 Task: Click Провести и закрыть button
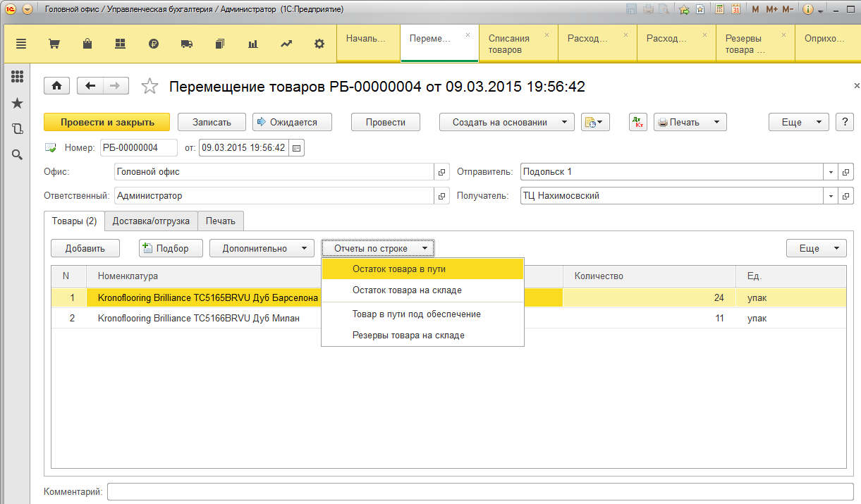click(107, 122)
